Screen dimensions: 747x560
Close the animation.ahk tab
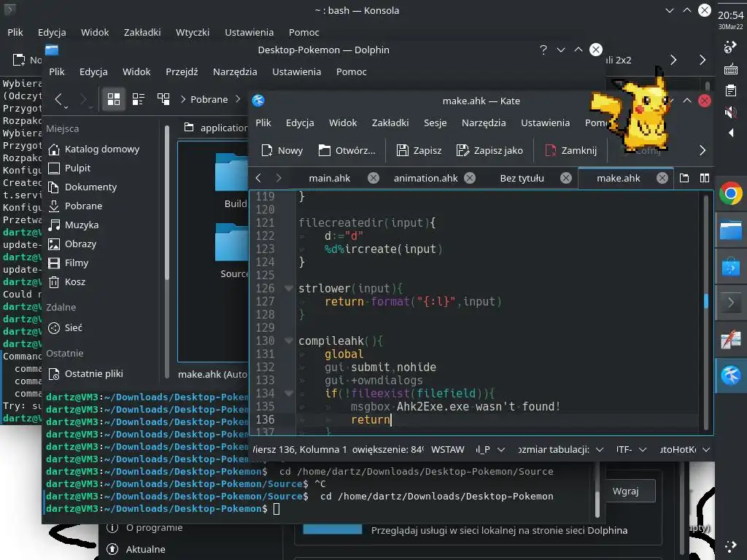point(470,178)
